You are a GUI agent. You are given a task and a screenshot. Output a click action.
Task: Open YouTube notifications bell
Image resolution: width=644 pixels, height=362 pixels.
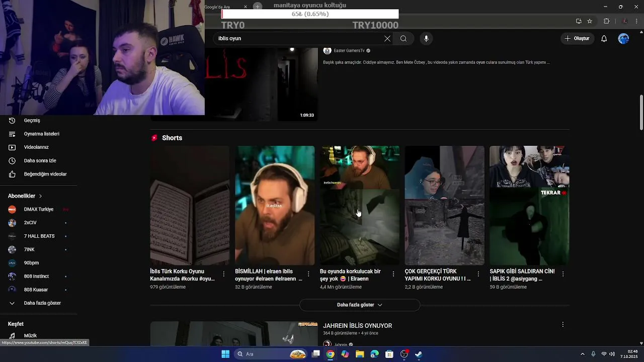point(604,39)
